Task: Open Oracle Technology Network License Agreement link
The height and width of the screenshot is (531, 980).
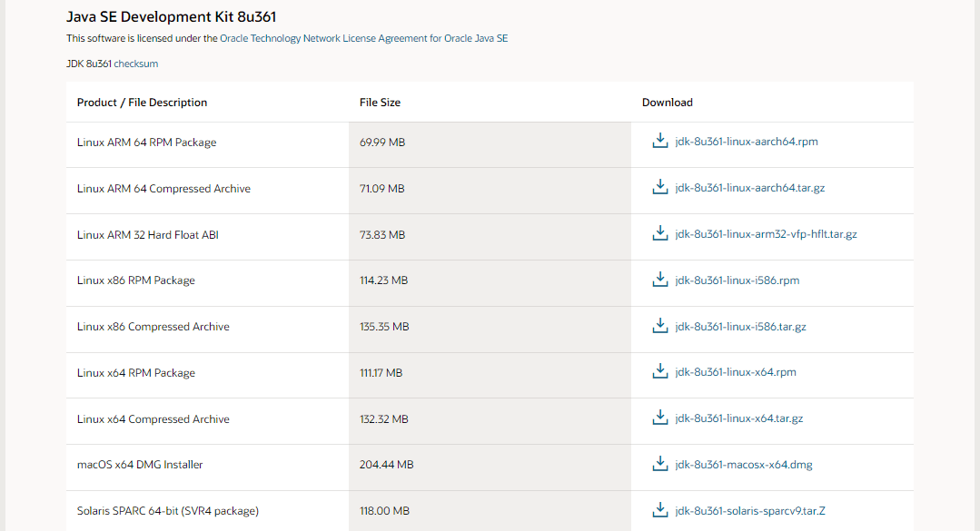Action: pos(363,38)
